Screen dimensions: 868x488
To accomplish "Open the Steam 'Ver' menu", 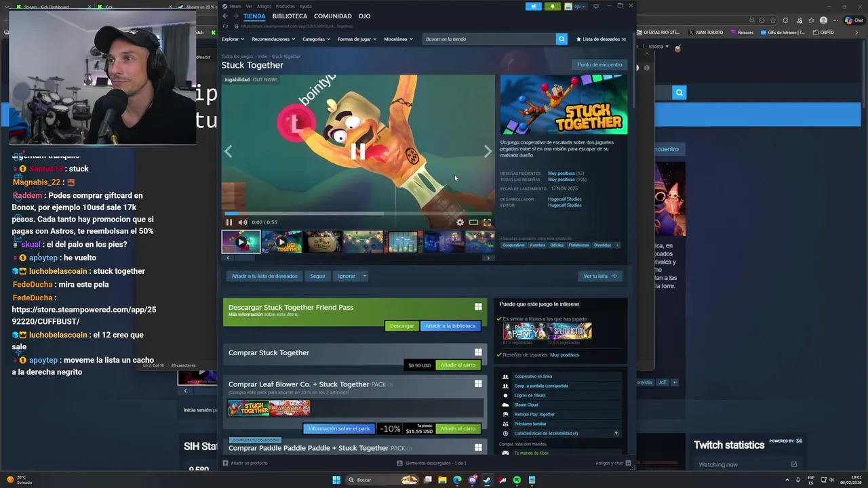I will (x=249, y=6).
